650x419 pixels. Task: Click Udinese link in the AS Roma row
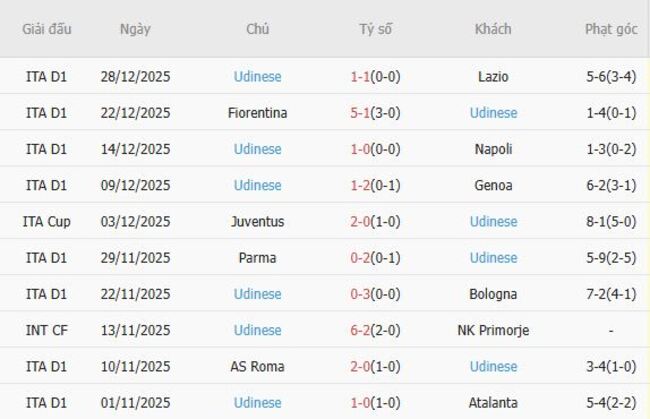pos(493,367)
